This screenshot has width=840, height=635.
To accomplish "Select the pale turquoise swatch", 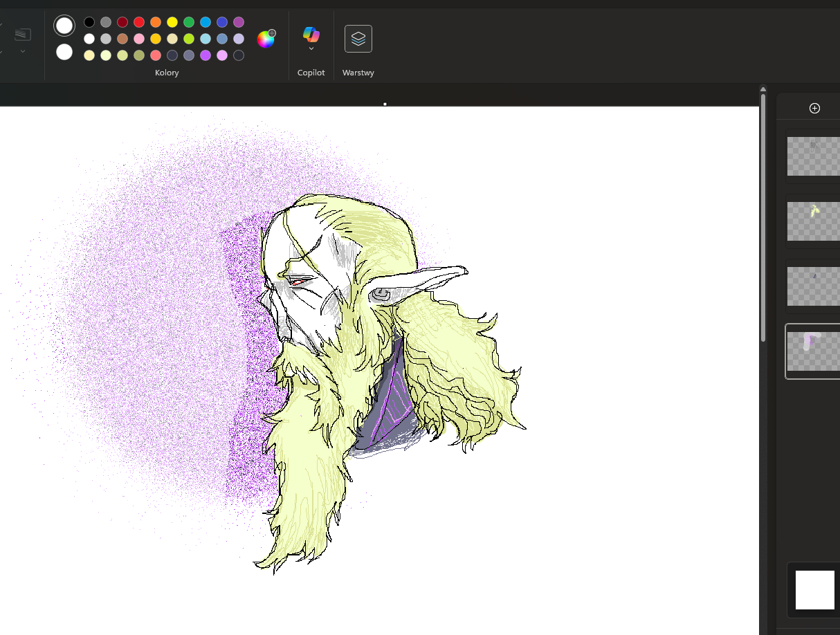I will (206, 39).
